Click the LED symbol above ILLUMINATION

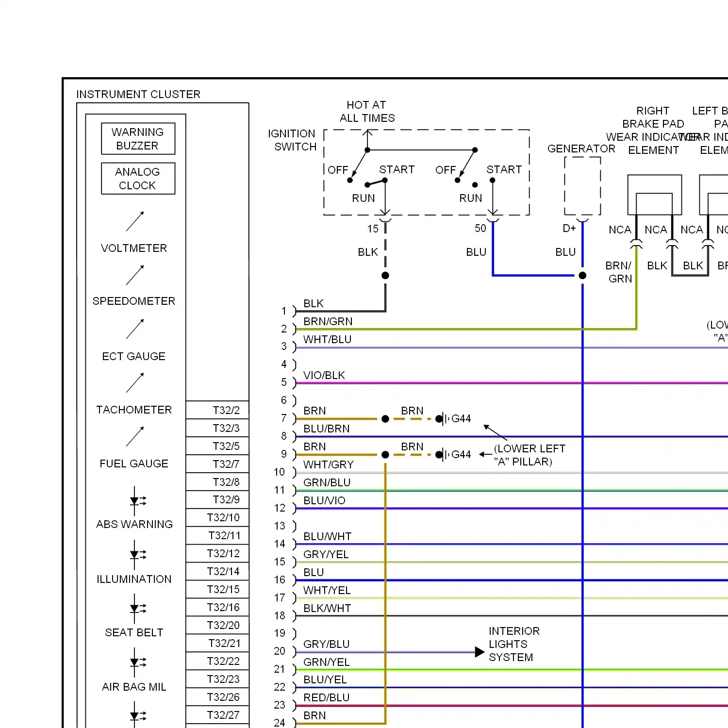138,555
